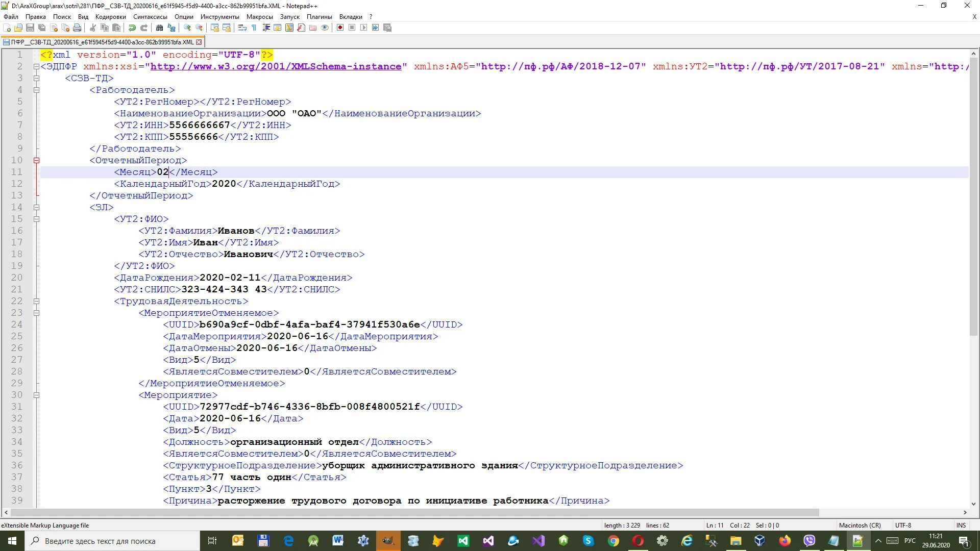Click the Copy toolbar icon
Screen dimensions: 980x551
tap(105, 28)
